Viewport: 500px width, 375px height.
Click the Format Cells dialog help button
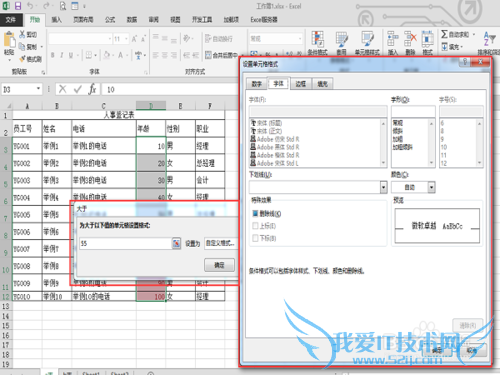click(x=465, y=62)
